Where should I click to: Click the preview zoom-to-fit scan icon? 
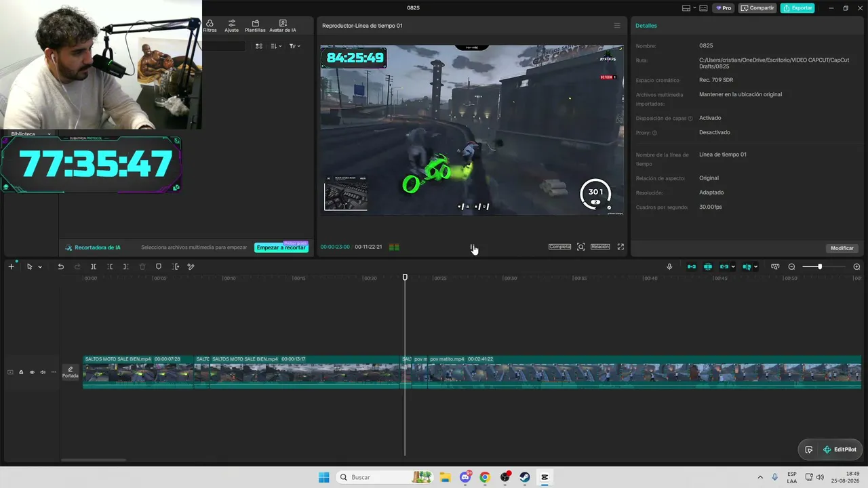(581, 247)
